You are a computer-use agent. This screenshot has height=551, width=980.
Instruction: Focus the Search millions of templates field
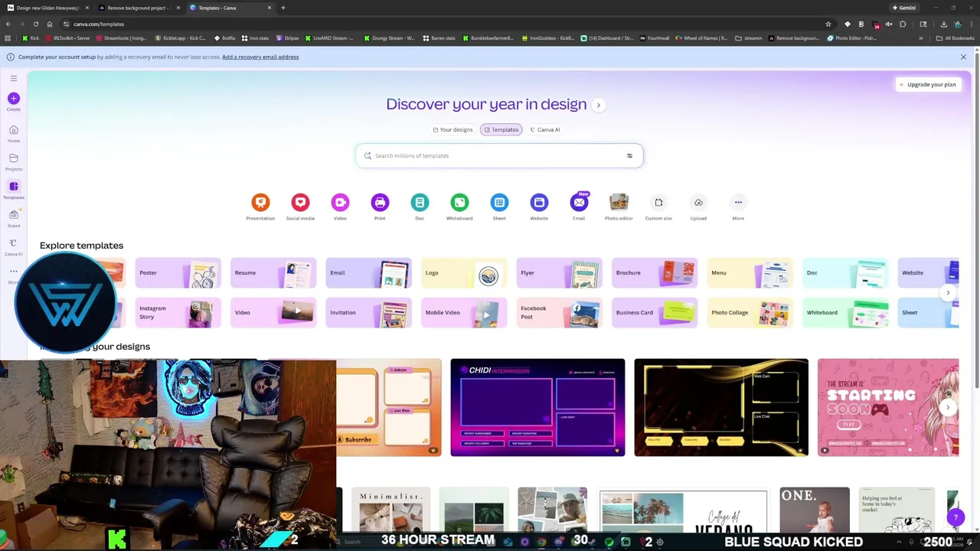499,155
